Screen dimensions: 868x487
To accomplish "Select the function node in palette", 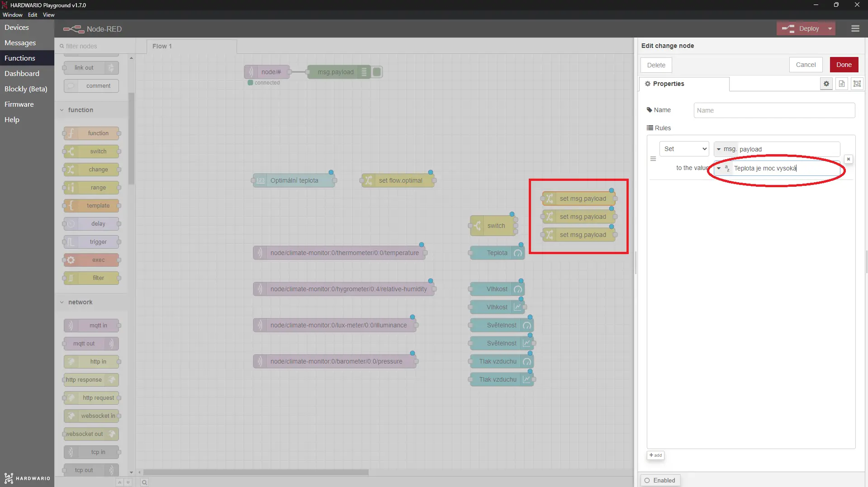I will (91, 133).
